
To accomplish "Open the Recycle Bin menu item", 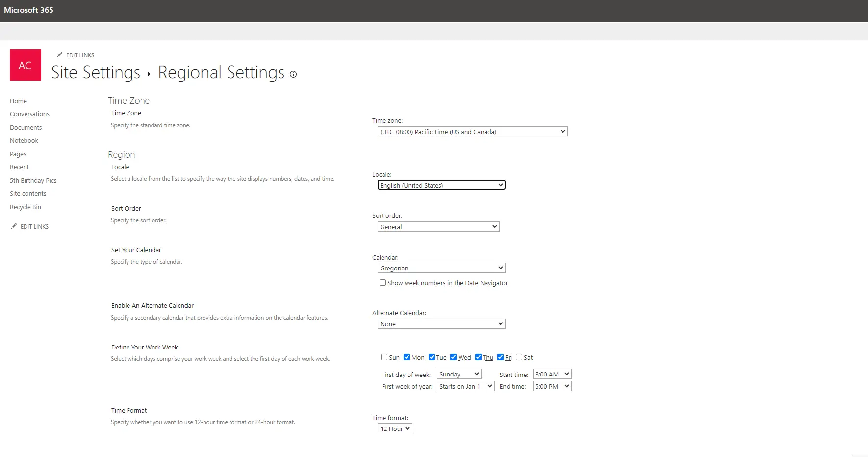I will point(25,207).
